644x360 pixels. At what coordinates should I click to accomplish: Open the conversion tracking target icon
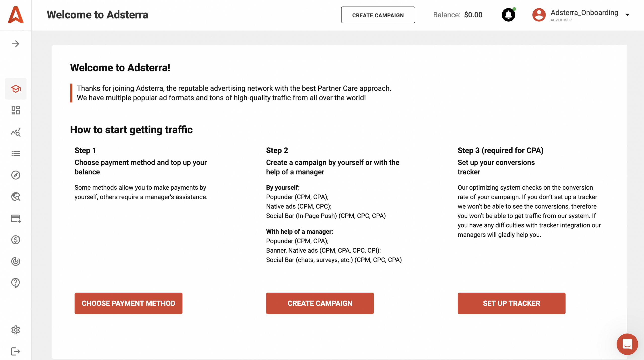tap(16, 261)
